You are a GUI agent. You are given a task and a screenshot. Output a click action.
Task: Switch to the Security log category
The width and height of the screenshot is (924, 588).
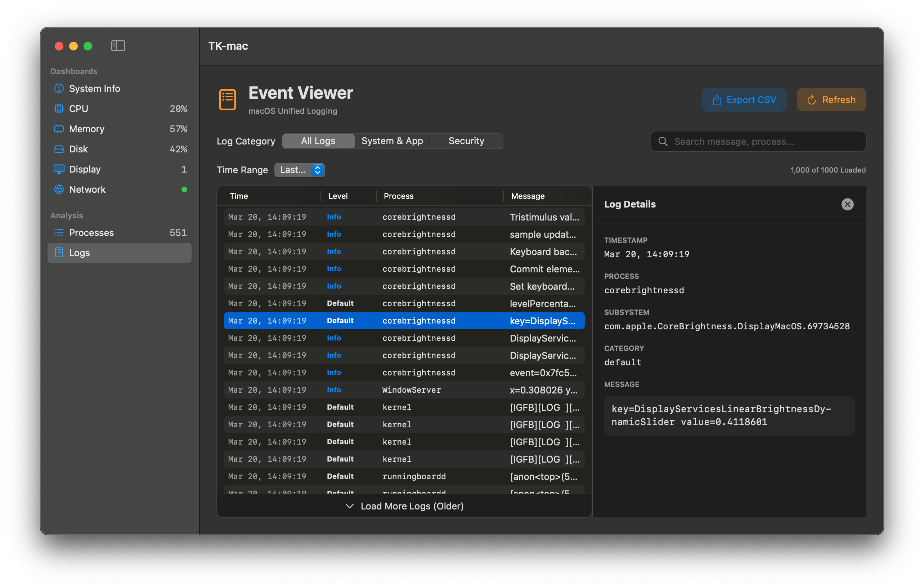[466, 141]
